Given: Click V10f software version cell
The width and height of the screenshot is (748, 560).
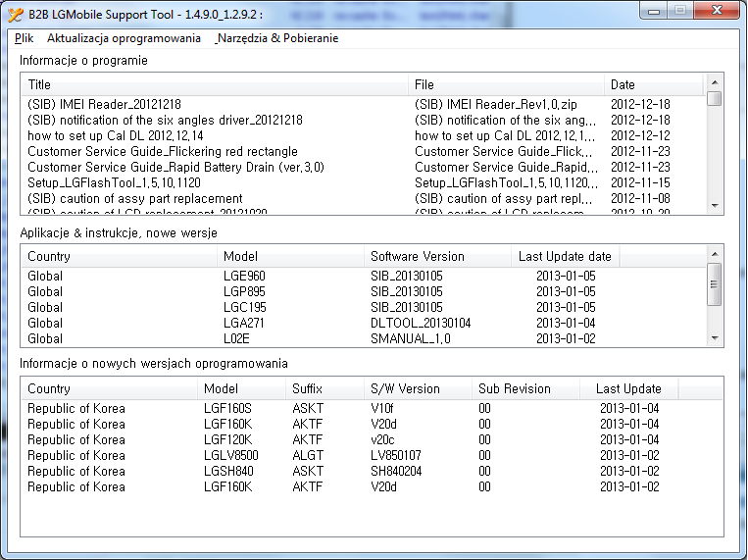Looking at the screenshot, I should [x=381, y=408].
